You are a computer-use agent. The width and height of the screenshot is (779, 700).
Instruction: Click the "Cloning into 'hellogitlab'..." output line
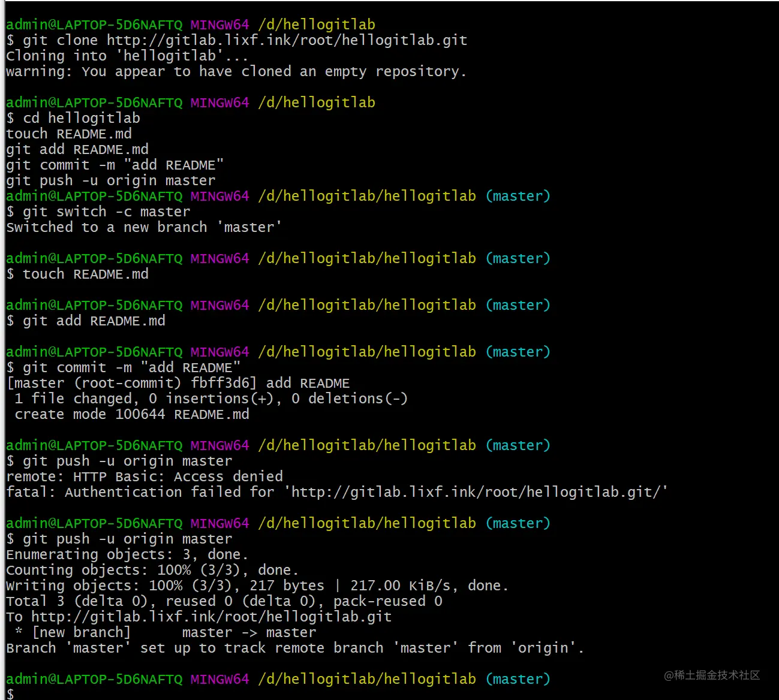tap(127, 56)
